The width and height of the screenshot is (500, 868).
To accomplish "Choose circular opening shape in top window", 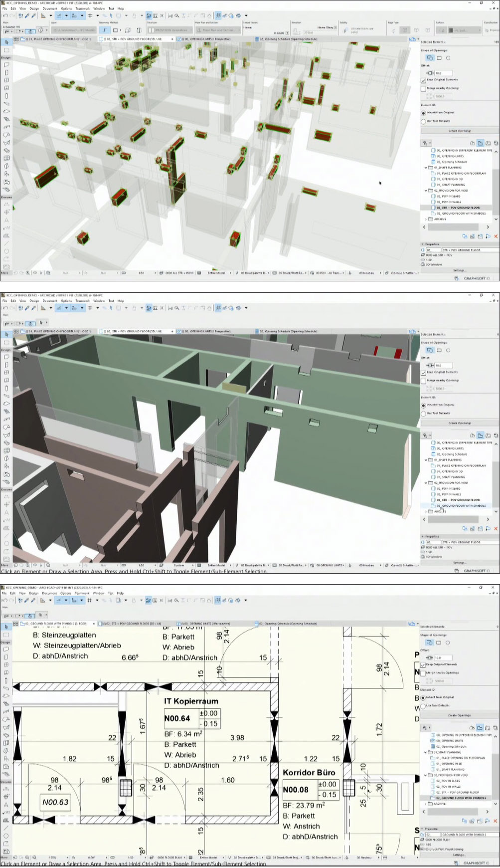I will pyautogui.click(x=448, y=58).
